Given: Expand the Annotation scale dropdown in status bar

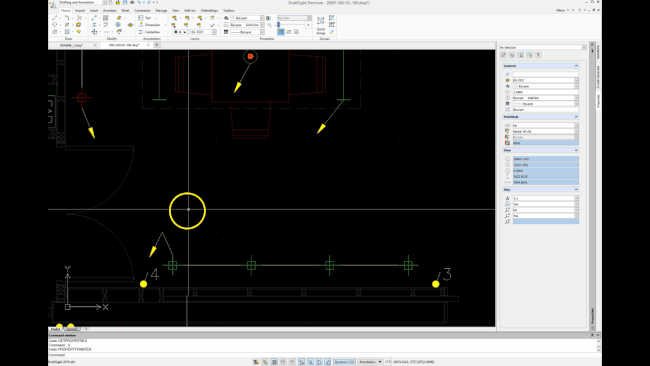Looking at the screenshot, I should [x=370, y=362].
